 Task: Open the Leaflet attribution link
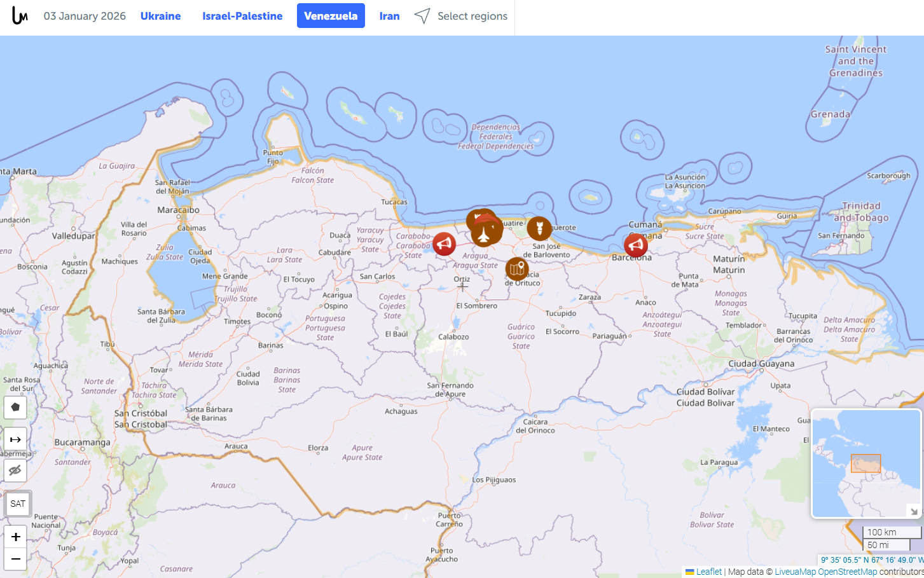click(708, 572)
